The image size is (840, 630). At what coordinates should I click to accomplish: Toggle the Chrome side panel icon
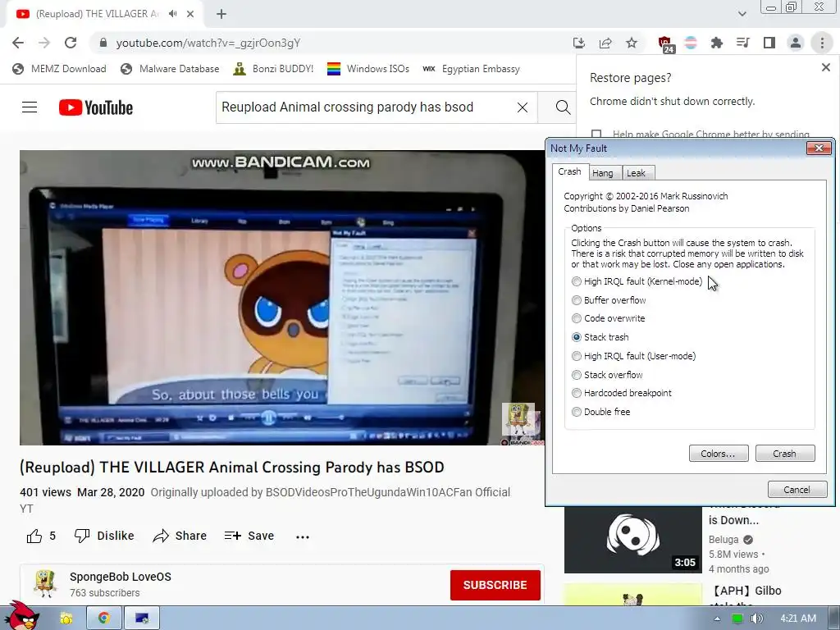tap(769, 43)
